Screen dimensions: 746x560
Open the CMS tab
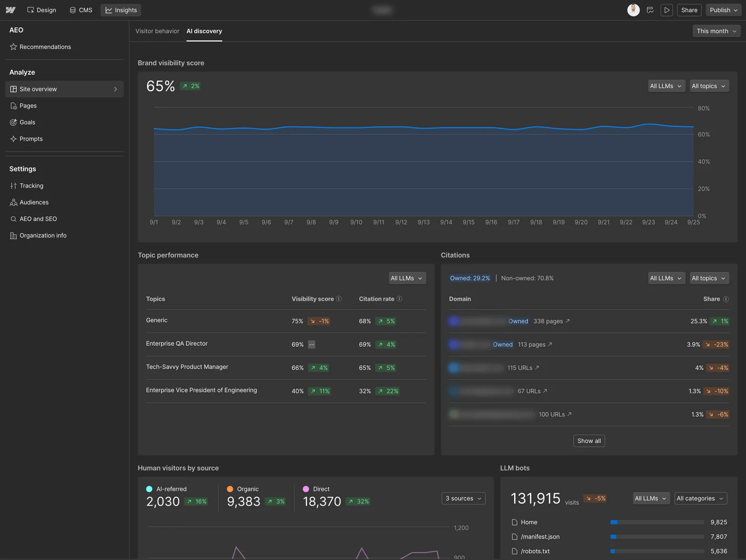81,10
